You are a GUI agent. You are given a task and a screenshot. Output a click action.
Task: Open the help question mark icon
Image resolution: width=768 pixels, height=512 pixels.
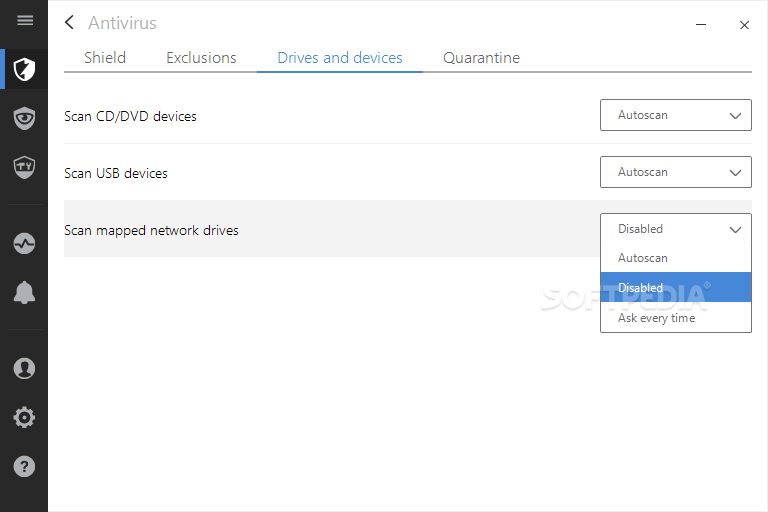click(x=24, y=466)
